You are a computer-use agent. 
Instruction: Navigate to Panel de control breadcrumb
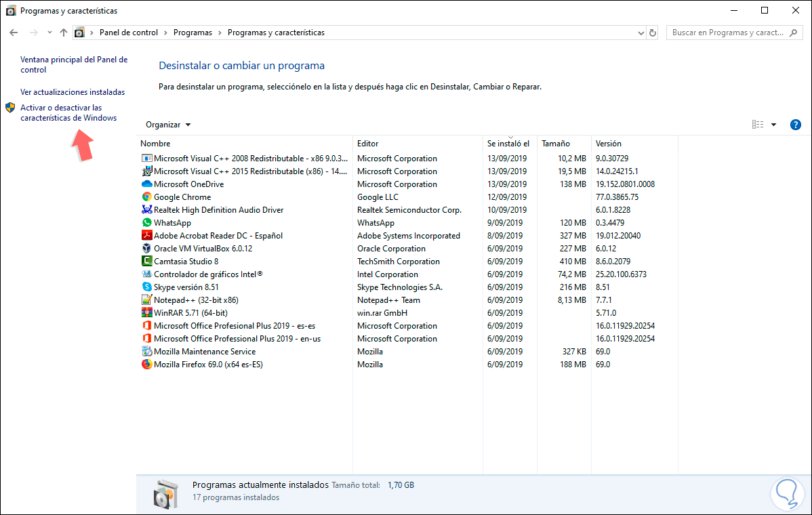[x=128, y=33]
